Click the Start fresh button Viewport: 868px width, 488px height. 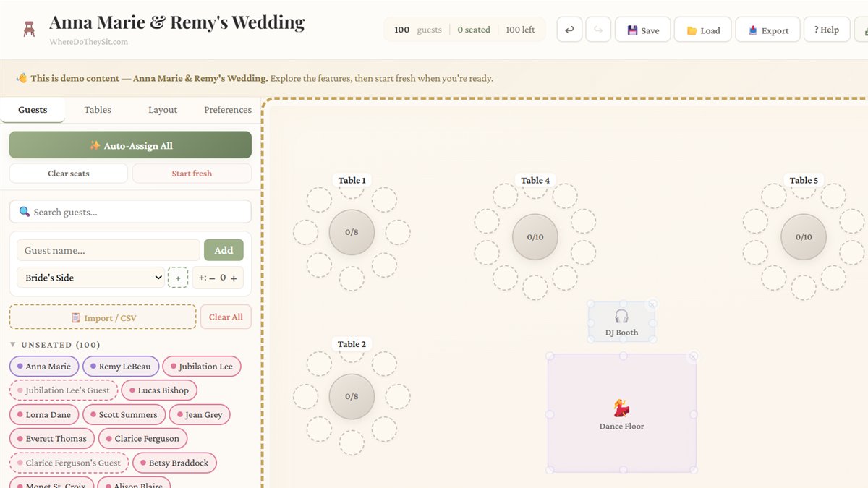pyautogui.click(x=192, y=174)
